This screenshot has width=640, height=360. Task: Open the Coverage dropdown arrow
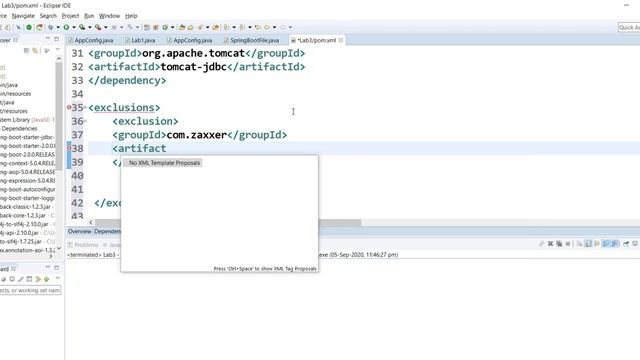pos(90,27)
